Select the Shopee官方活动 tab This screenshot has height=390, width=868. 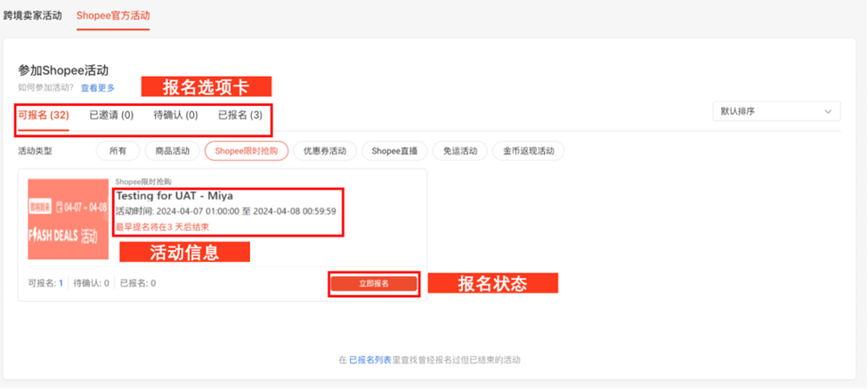pos(113,15)
